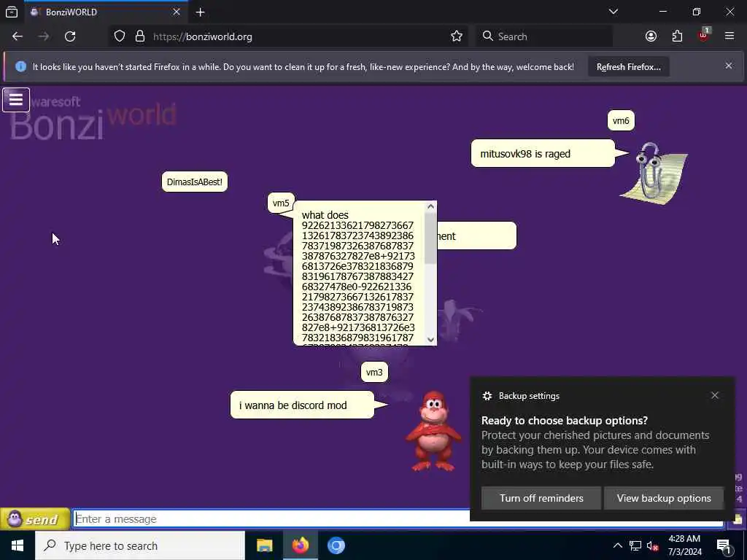Image resolution: width=747 pixels, height=560 pixels.
Task: Open the uBlock Origin extension
Action: [x=704, y=35]
